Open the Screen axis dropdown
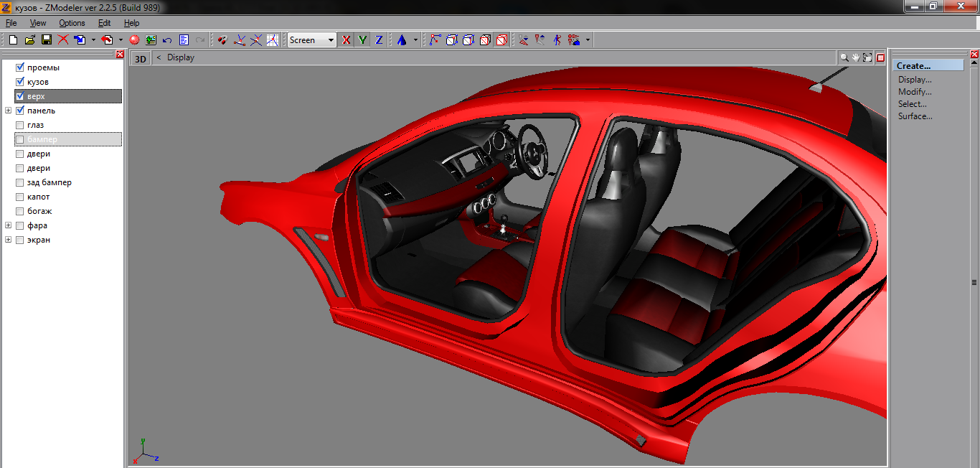This screenshot has width=980, height=468. [331, 40]
